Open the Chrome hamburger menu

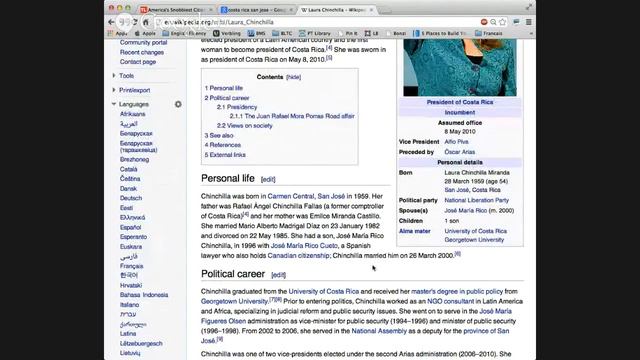point(529,22)
